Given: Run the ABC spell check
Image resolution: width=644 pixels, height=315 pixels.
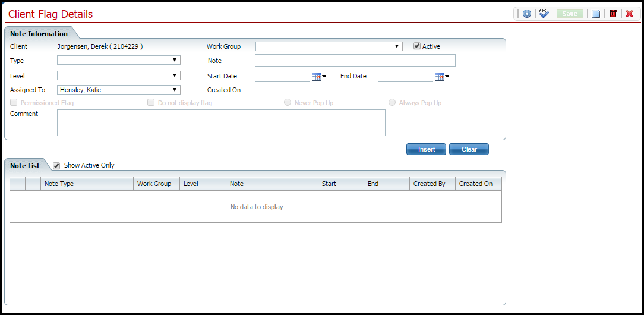Looking at the screenshot, I should pos(544,14).
